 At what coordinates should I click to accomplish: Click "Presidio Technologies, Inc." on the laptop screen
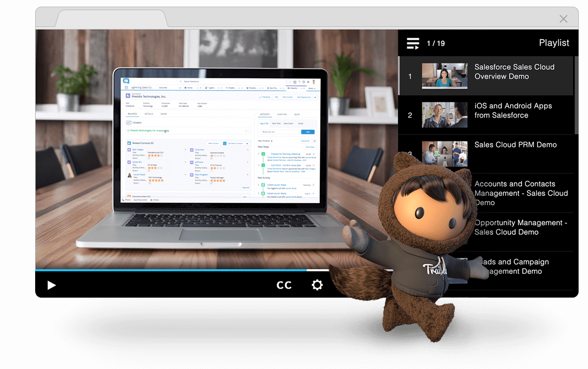(x=148, y=97)
